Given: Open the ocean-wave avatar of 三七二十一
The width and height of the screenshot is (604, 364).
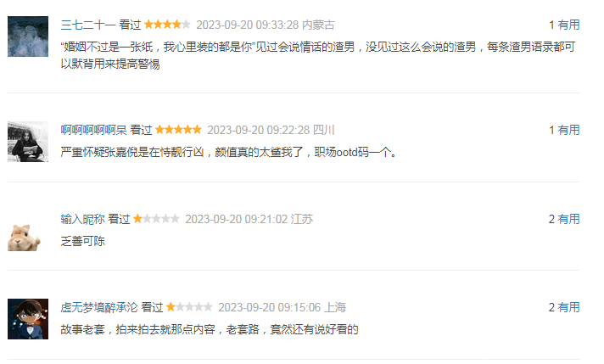Looking at the screenshot, I should pos(28,36).
